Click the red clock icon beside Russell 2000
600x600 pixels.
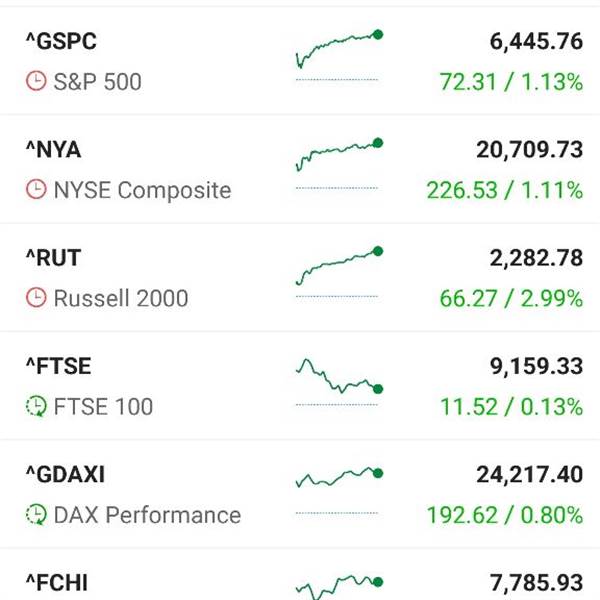pos(36,298)
